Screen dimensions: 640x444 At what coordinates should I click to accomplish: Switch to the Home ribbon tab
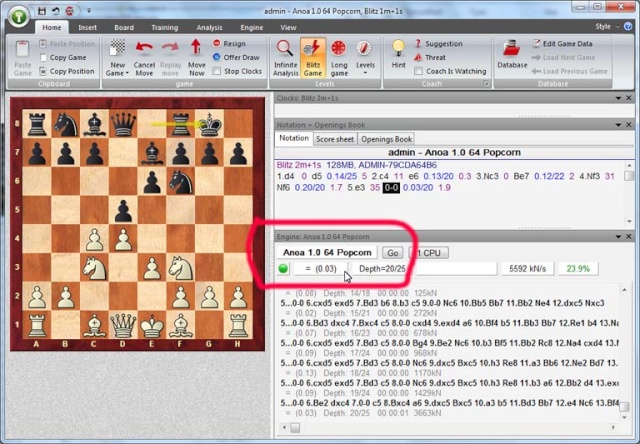pos(52,27)
